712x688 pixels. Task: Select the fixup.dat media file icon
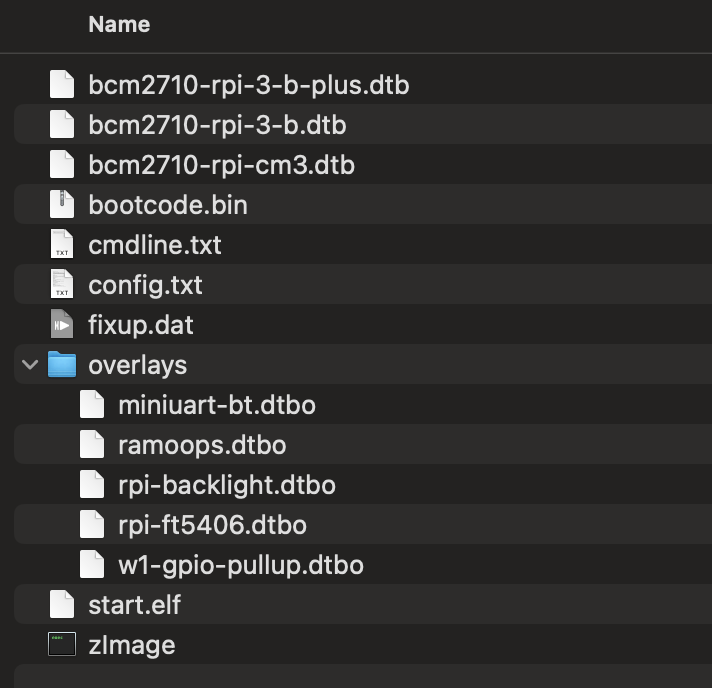[62, 324]
